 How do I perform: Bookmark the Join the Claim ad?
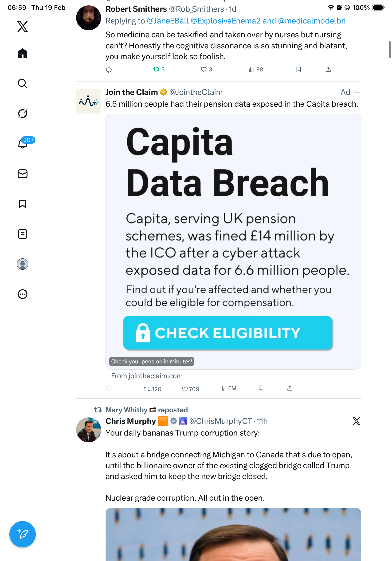261,388
